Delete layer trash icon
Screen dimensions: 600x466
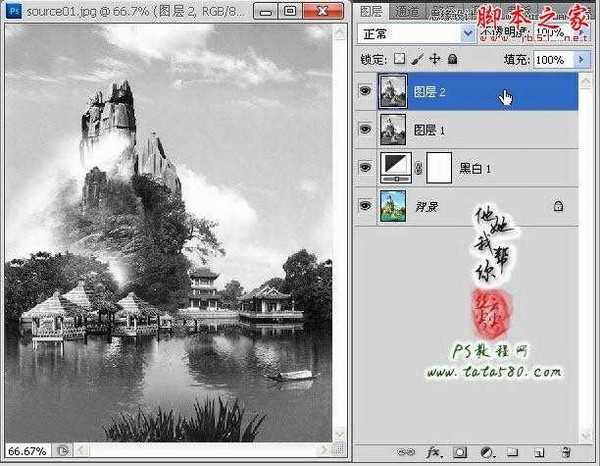(566, 452)
